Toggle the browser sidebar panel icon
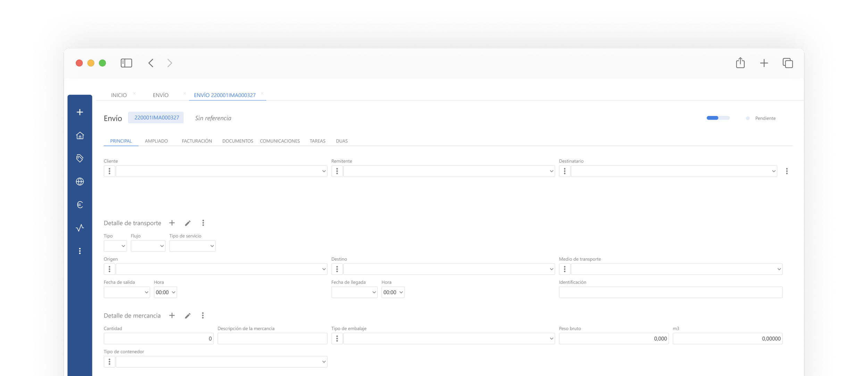Screen dimensions: 868x376 click(x=126, y=63)
